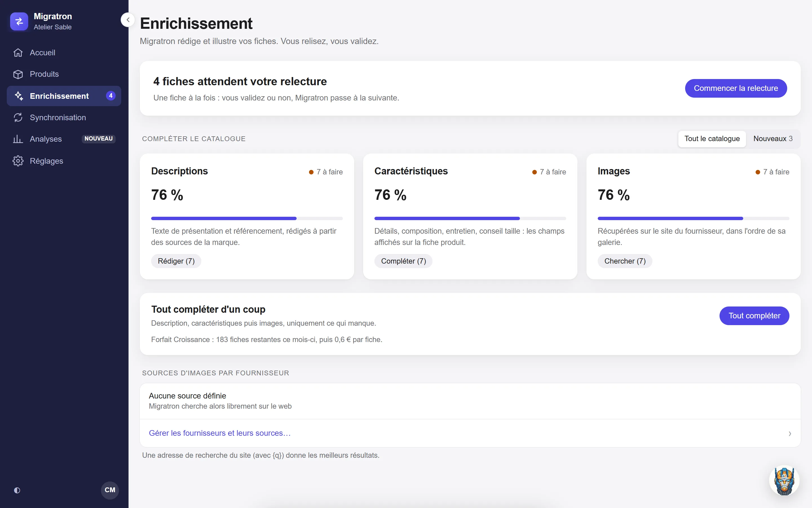The height and width of the screenshot is (508, 812).
Task: Click the chevron on the fournisseurs row
Action: tap(790, 434)
